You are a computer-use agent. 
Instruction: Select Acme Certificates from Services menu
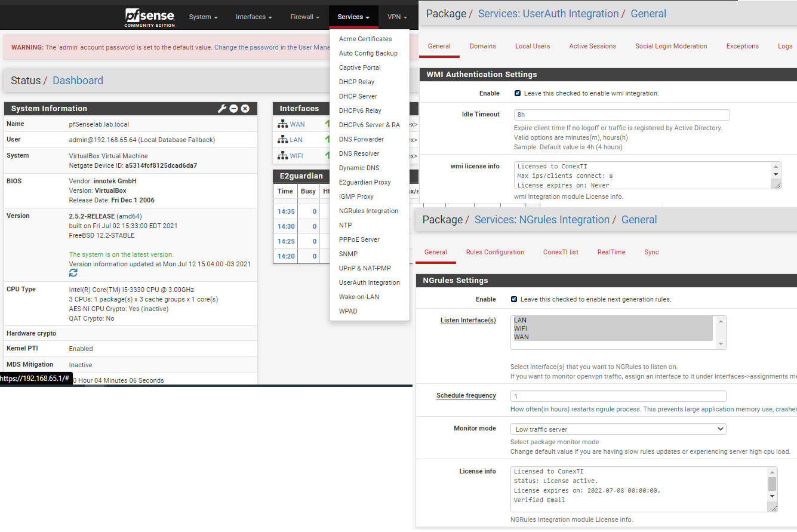pyautogui.click(x=365, y=39)
